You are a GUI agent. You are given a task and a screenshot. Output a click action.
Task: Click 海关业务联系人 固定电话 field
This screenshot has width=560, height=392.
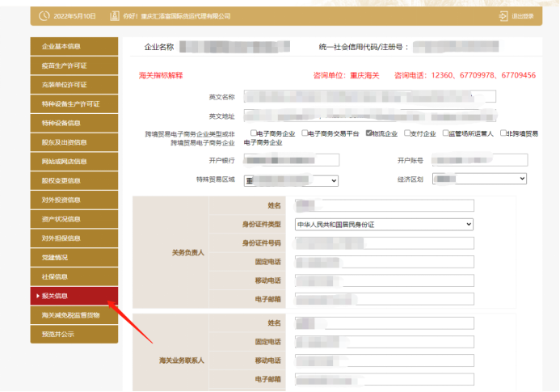coord(385,342)
